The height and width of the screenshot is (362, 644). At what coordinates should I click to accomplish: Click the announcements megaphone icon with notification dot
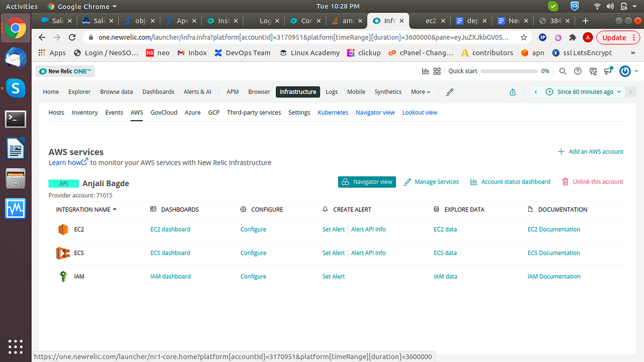(x=608, y=71)
